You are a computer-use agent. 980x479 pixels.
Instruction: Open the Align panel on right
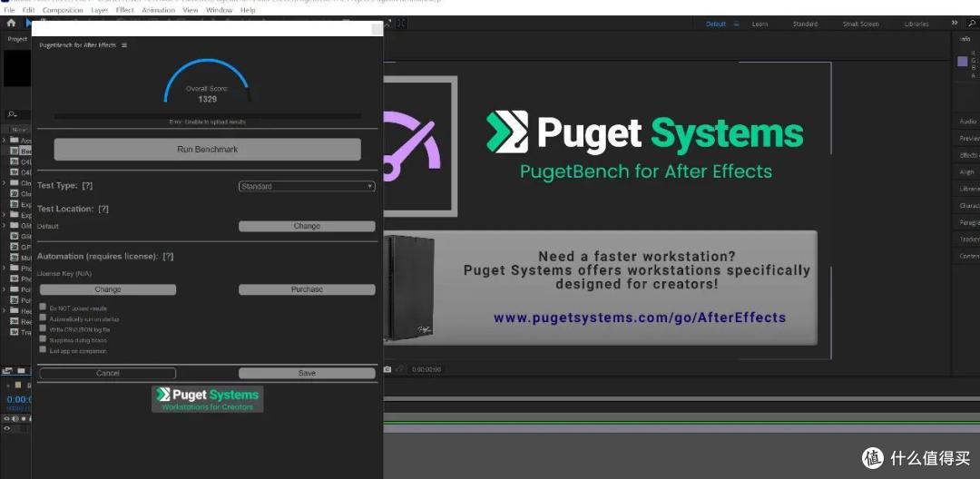(x=967, y=171)
